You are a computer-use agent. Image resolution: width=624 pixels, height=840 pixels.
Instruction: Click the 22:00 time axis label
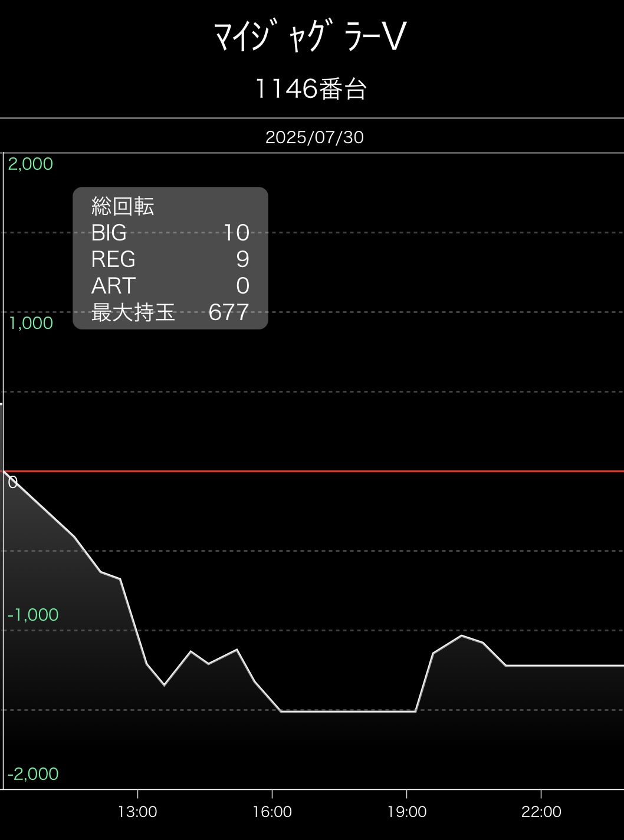(x=541, y=812)
